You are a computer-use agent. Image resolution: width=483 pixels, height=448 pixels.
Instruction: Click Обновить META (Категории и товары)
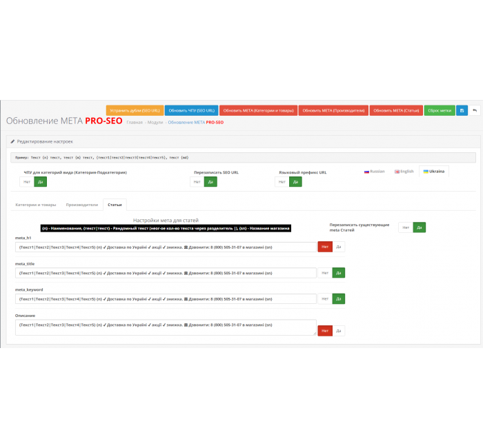coord(259,110)
